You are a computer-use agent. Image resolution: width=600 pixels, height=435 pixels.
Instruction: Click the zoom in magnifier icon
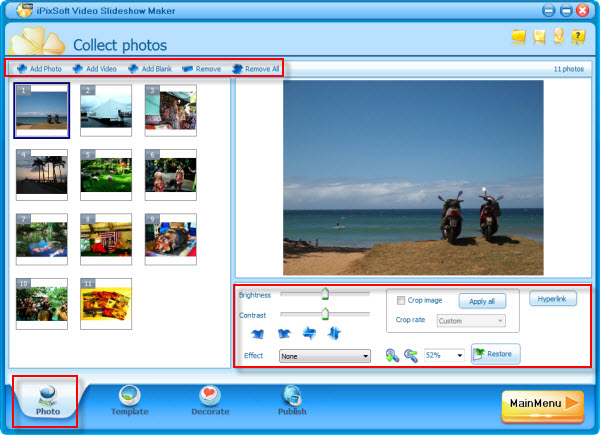pyautogui.click(x=391, y=355)
